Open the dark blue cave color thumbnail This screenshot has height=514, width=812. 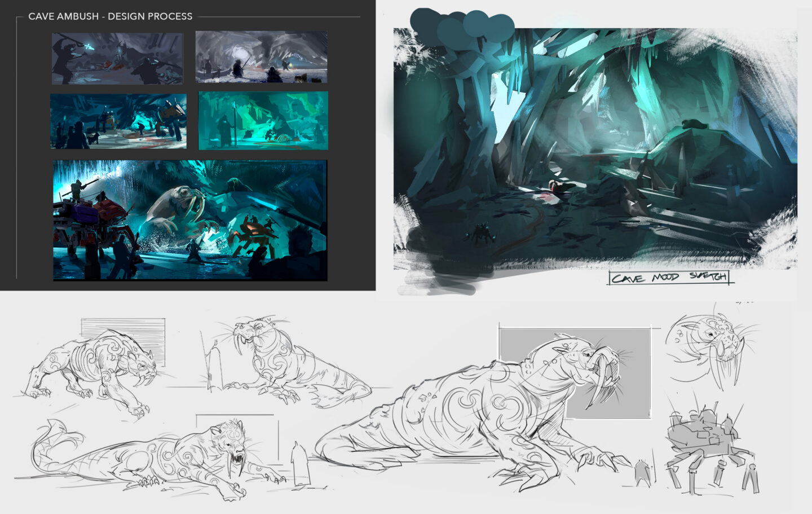tap(118, 121)
